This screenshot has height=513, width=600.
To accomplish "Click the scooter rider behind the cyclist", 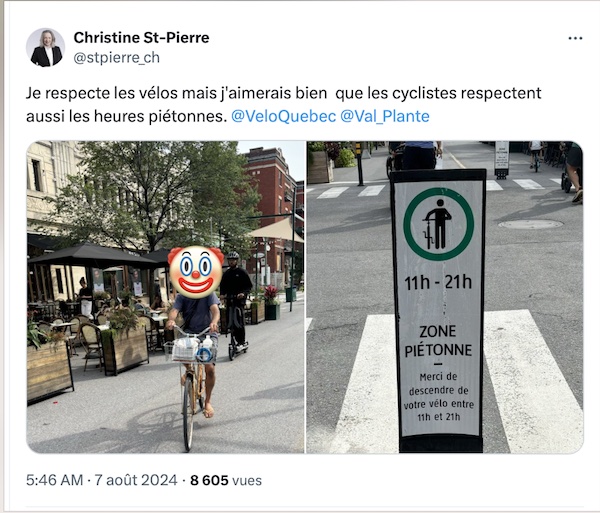I will pos(236,304).
